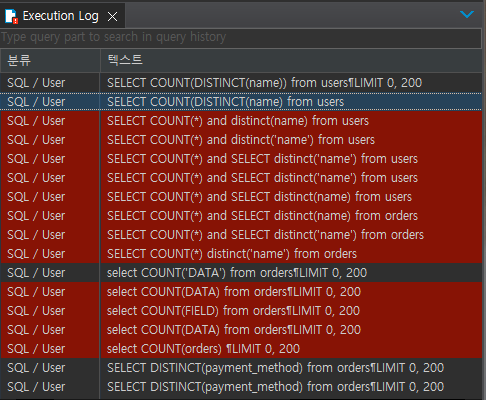The image size is (486, 400).
Task: Select the COUNT(*) and distinct(name) from users row
Action: [241, 121]
